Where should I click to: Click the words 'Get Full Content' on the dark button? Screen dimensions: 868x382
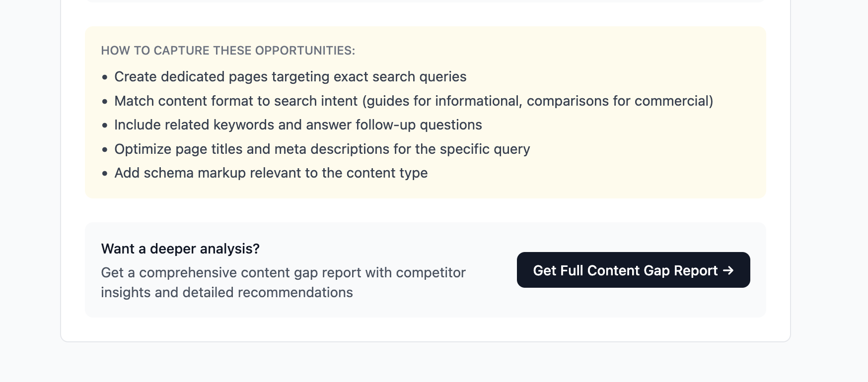coord(586,270)
